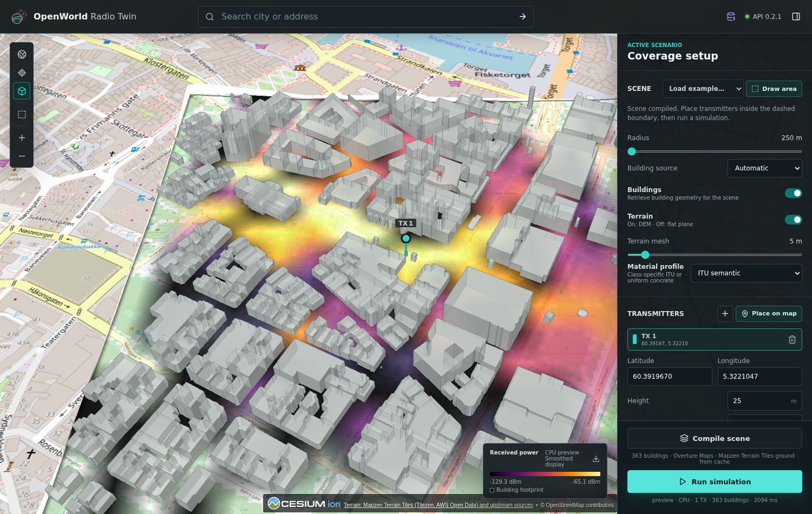
Task: Open the database cache status icon
Action: tap(731, 17)
